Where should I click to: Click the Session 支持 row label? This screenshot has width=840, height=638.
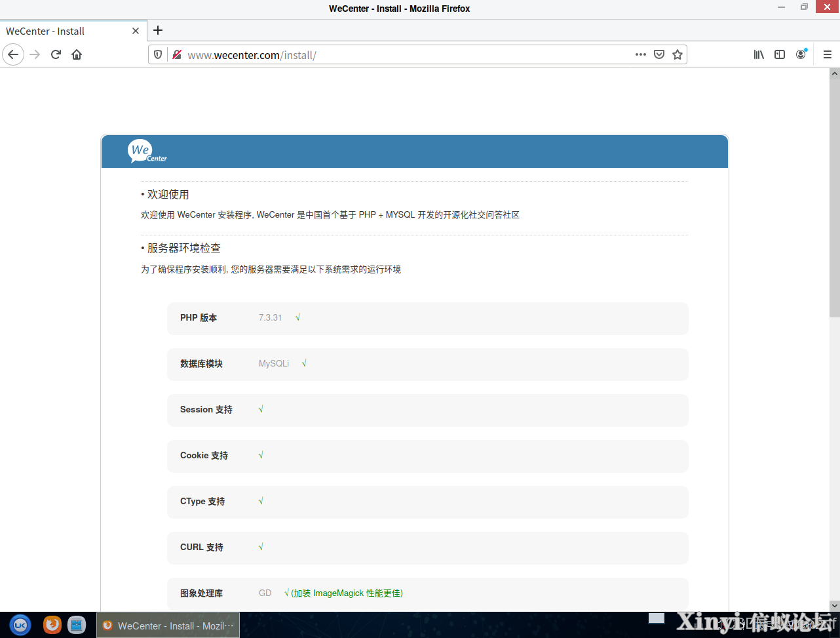[206, 409]
